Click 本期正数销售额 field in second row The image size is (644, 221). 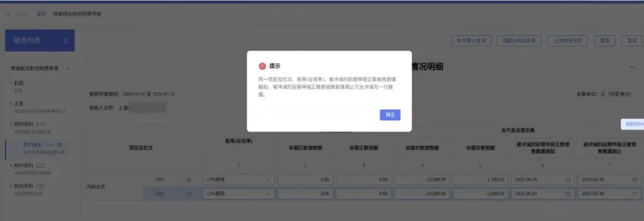(305, 194)
